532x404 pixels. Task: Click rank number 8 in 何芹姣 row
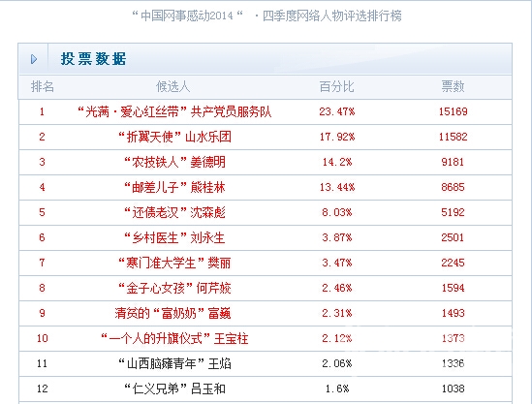pyautogui.click(x=42, y=288)
